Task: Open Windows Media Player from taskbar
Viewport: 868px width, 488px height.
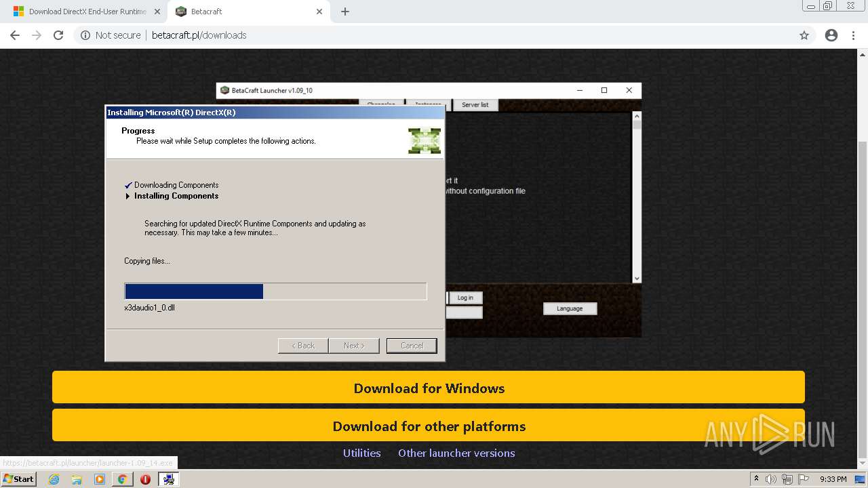Action: (x=100, y=479)
